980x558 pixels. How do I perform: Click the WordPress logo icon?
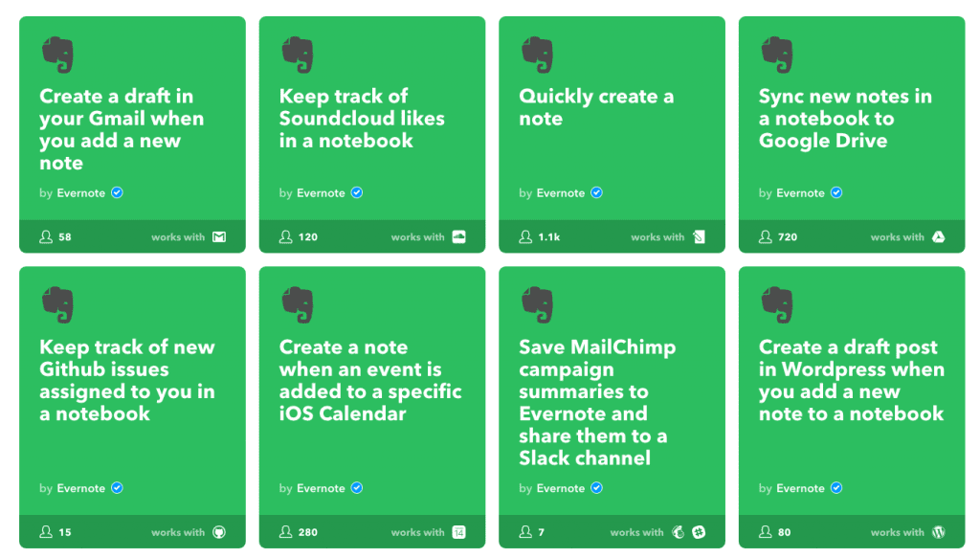pyautogui.click(x=938, y=532)
